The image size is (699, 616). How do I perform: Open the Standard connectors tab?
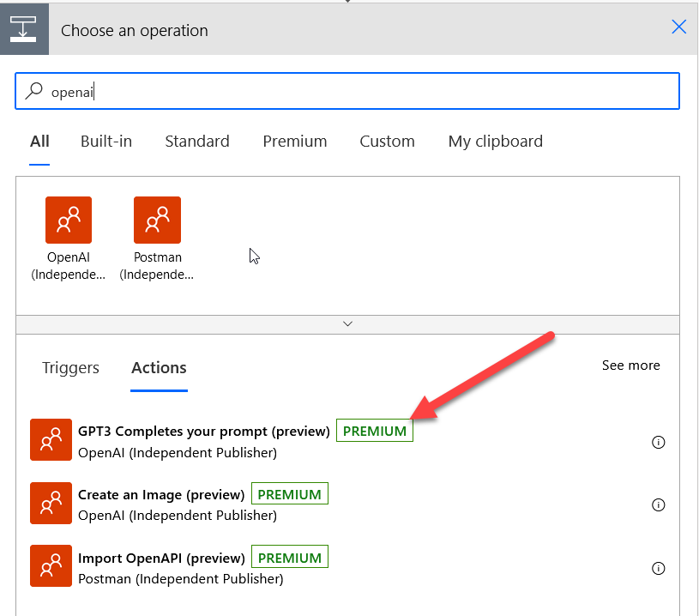coord(197,142)
